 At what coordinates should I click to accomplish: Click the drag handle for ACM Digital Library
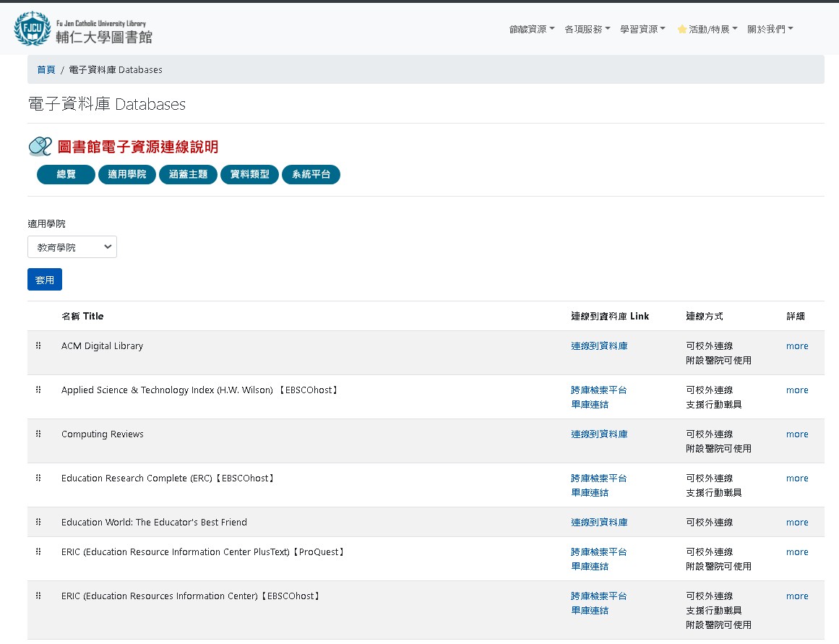38,345
